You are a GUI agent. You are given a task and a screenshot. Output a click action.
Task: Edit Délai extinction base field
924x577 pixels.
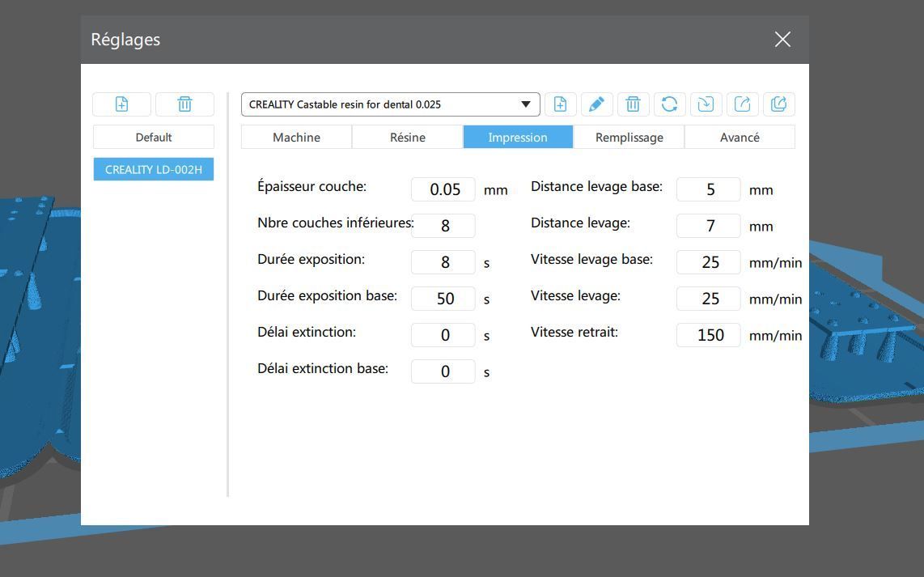coord(443,371)
